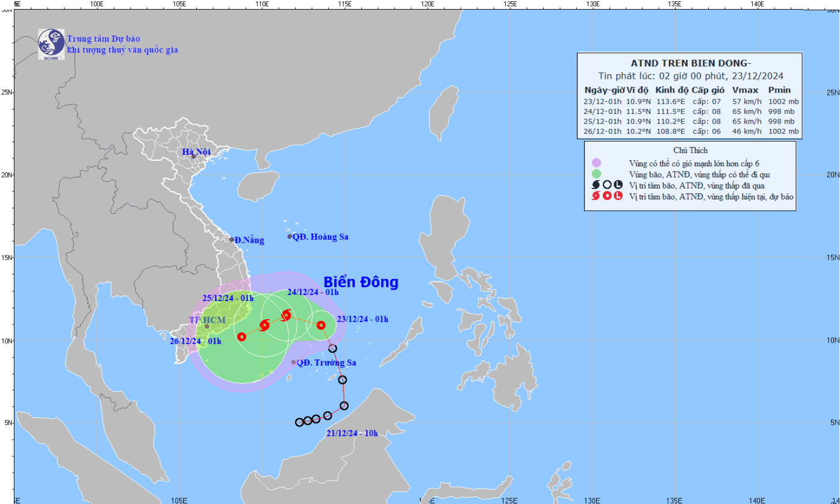Click the longitude value 110.2°E
The height and width of the screenshot is (504, 840).
[x=671, y=121]
